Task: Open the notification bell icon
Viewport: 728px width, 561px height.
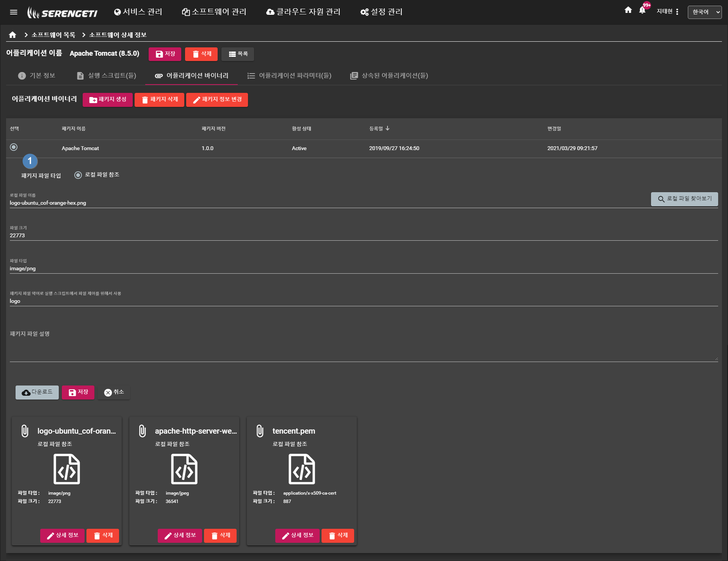Action: [x=642, y=10]
